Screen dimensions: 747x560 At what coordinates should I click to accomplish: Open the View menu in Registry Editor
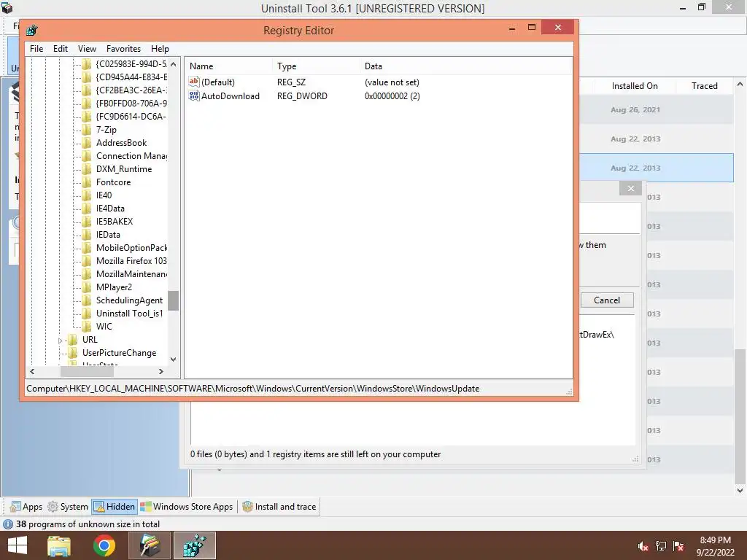pos(88,49)
